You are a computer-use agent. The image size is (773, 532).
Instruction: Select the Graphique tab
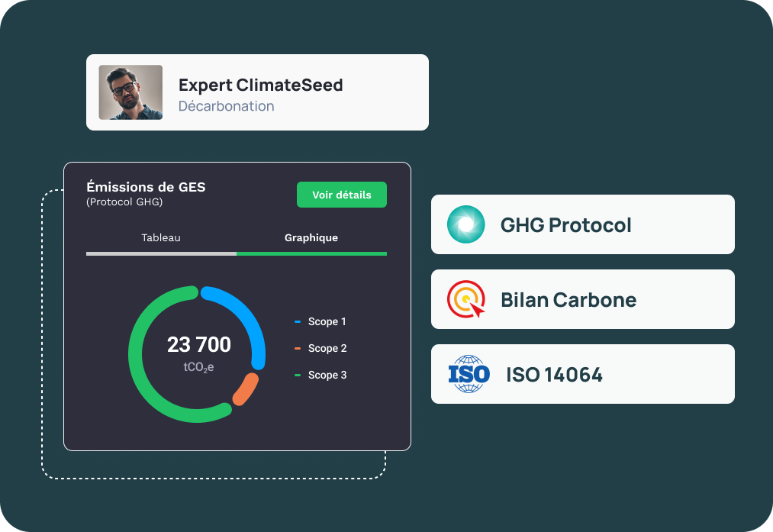(x=311, y=237)
